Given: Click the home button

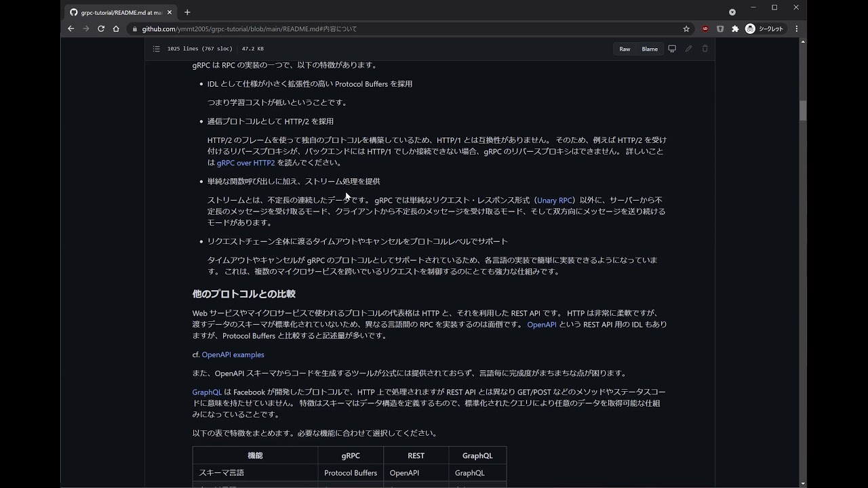Looking at the screenshot, I should (x=116, y=29).
